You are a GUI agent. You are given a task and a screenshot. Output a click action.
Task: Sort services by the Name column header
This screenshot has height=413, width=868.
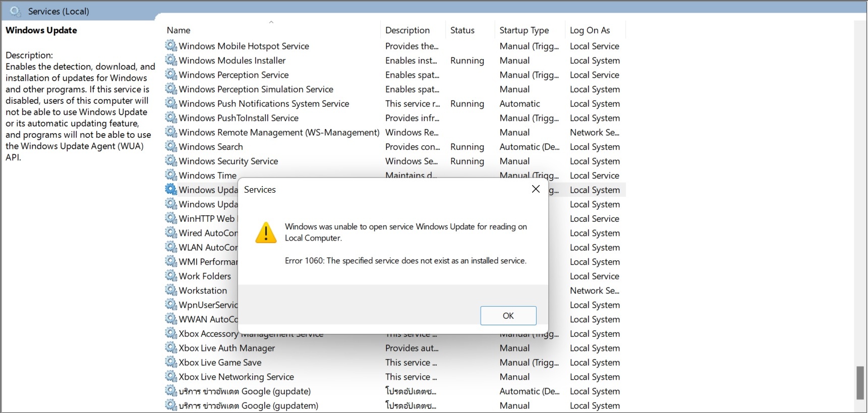point(179,30)
